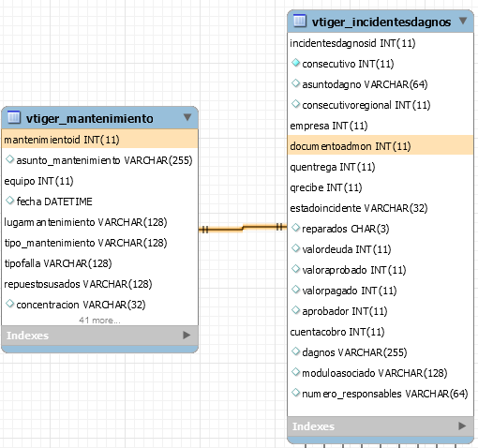Collapse the vtiger_incidentesdagnos table header arrow
This screenshot has height=448, width=478.
click(463, 21)
